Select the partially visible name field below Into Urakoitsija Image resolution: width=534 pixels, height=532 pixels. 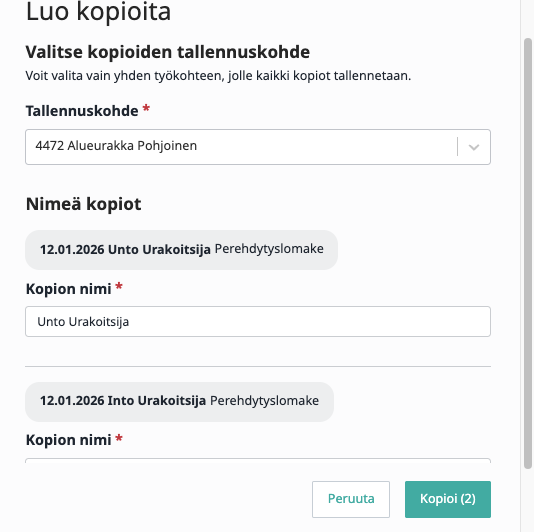click(x=258, y=460)
